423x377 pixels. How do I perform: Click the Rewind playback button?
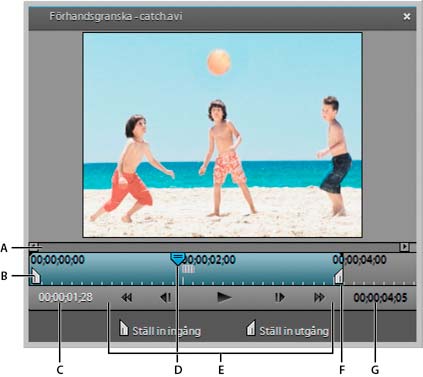point(127,297)
